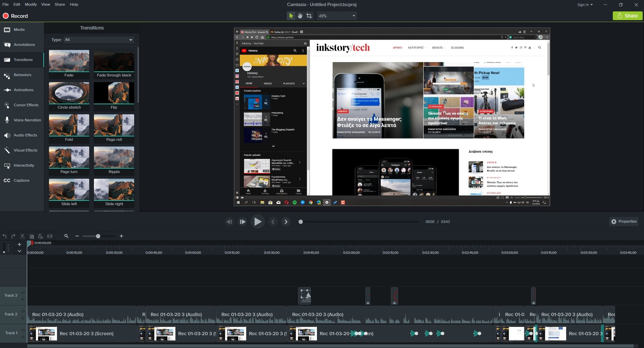This screenshot has height=348, width=644.
Task: Hide Track 1 using its eye icon
Action: [23, 330]
